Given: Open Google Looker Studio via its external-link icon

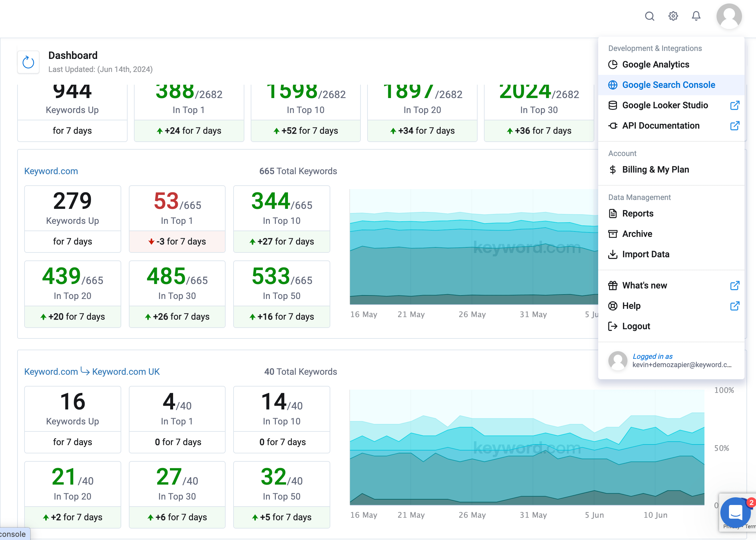Looking at the screenshot, I should coord(735,105).
